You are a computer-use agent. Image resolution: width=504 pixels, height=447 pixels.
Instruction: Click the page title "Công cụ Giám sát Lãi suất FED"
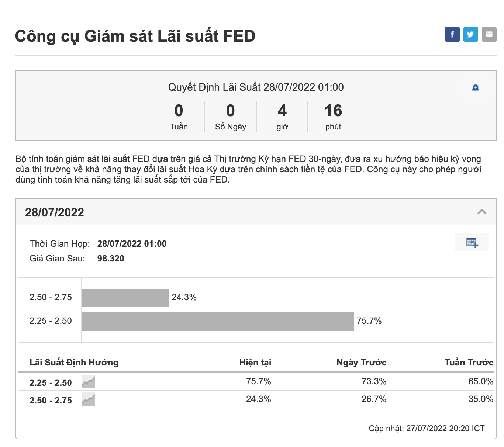click(135, 36)
